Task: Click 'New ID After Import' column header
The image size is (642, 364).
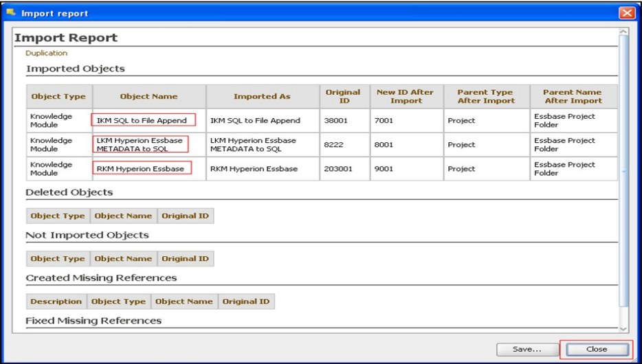Action: (405, 97)
